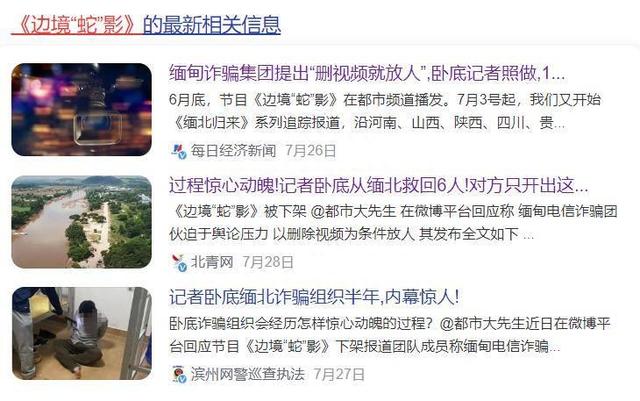This screenshot has width=640, height=401.
Task: Click the 滨州网警巡查执法 avatar icon
Action: click(179, 374)
